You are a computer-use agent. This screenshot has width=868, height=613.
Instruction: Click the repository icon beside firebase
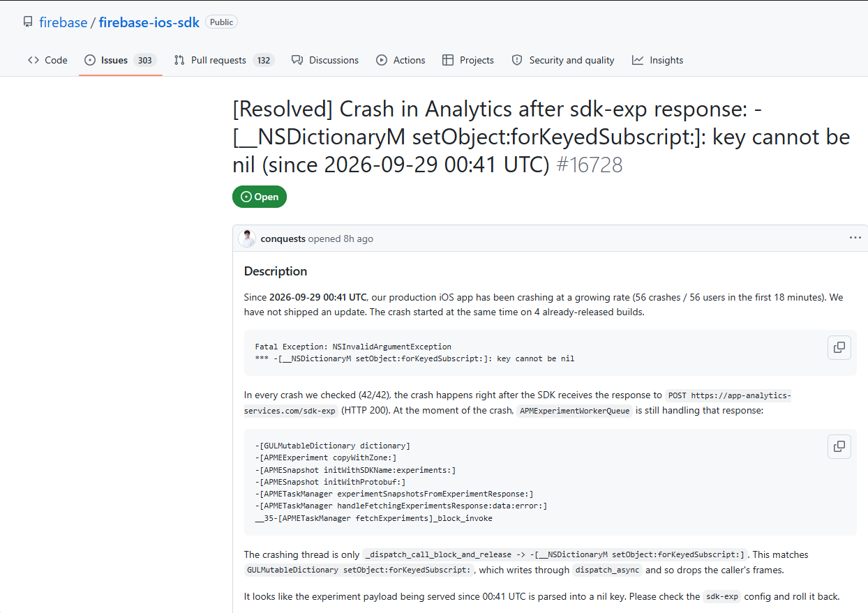coord(28,22)
